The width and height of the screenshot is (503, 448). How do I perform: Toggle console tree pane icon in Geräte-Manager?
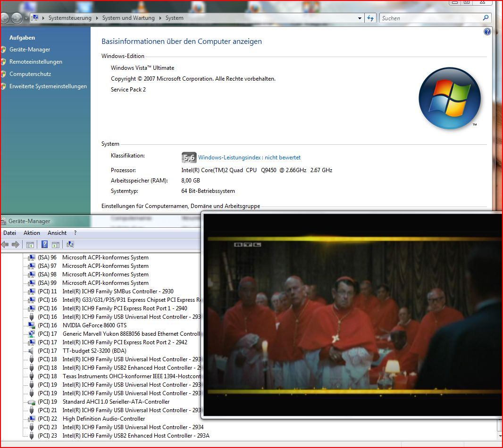pyautogui.click(x=30, y=245)
